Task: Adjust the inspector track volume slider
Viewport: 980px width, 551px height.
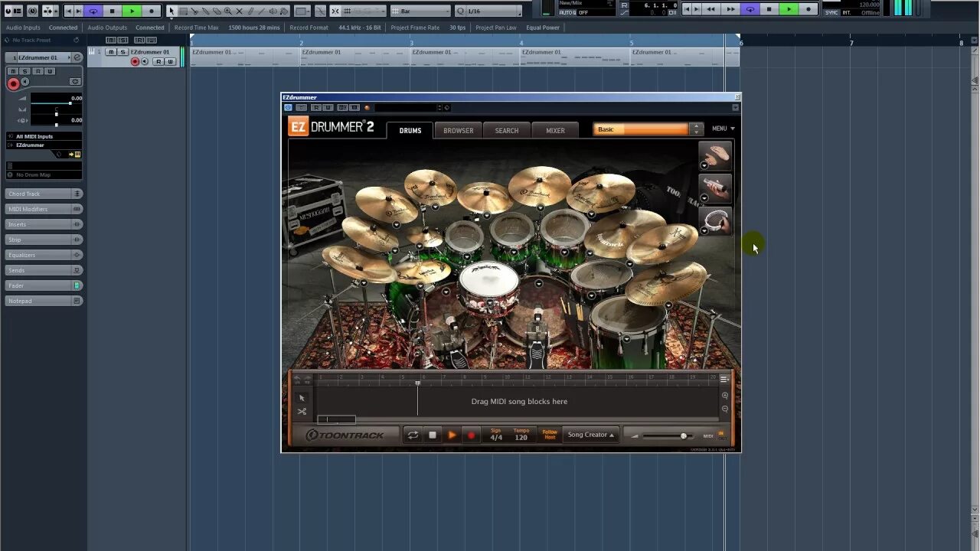Action: [57, 103]
